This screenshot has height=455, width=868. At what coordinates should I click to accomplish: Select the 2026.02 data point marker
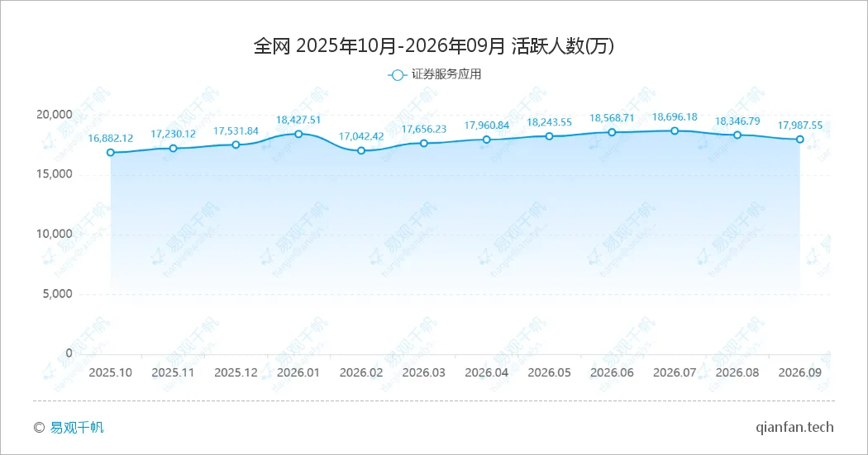pos(361,150)
